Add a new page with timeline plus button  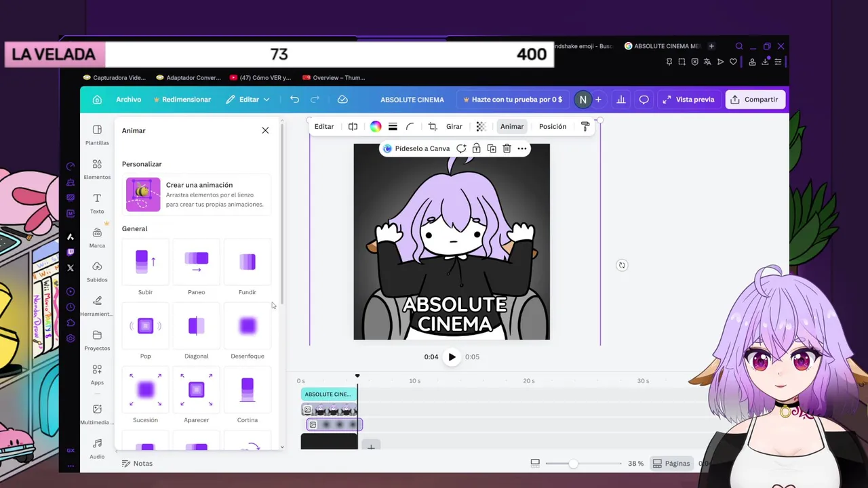[x=371, y=447]
